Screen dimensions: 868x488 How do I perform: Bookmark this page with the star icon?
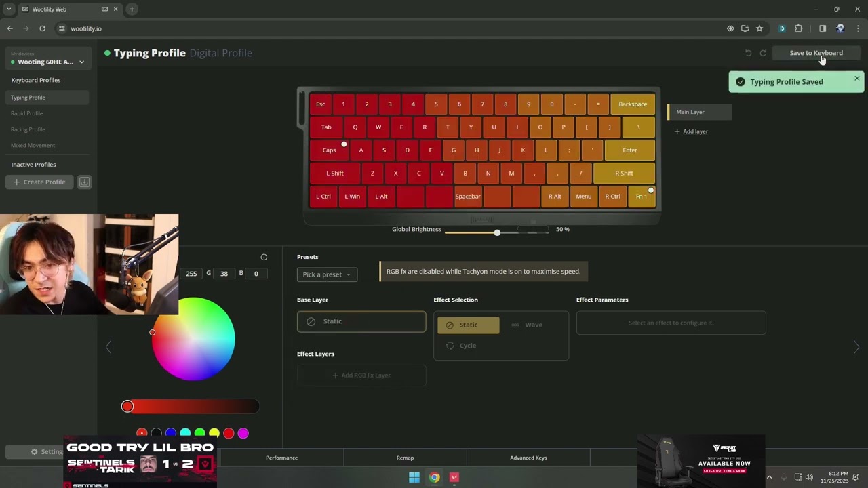point(759,28)
